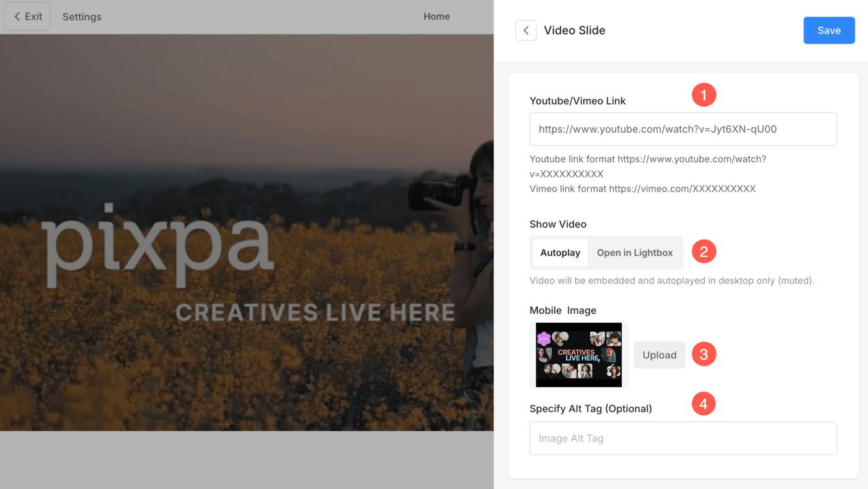Screen dimensions: 868x489
Task: Click the Specify Alt Tag (Optional) label
Action: click(591, 408)
